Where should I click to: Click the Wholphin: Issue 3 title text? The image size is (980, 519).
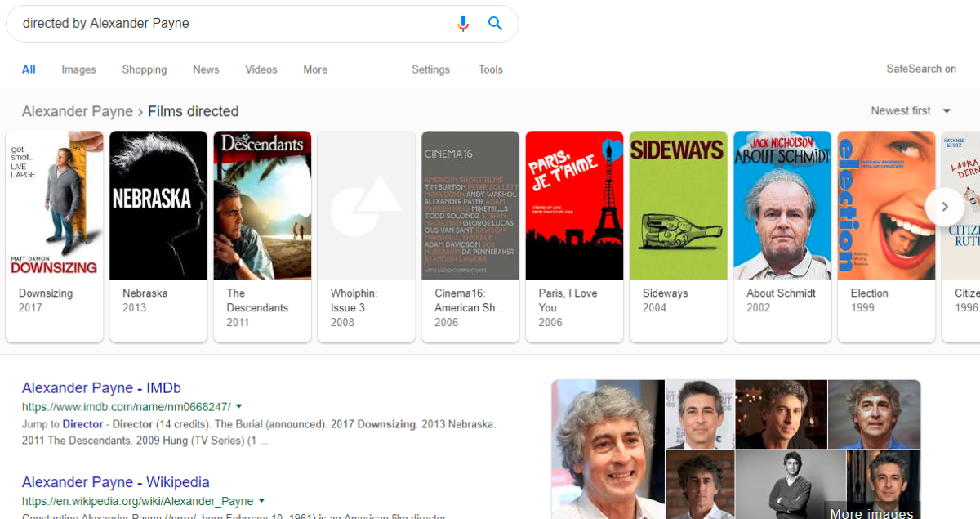click(354, 301)
